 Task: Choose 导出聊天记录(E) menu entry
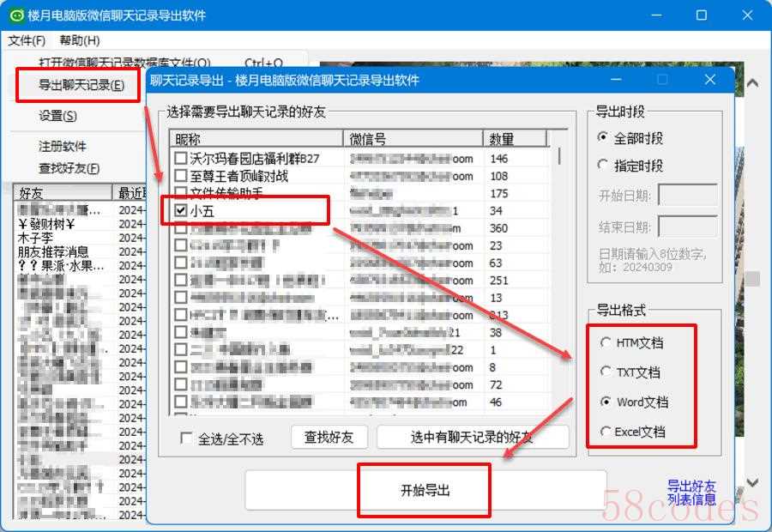[x=81, y=85]
